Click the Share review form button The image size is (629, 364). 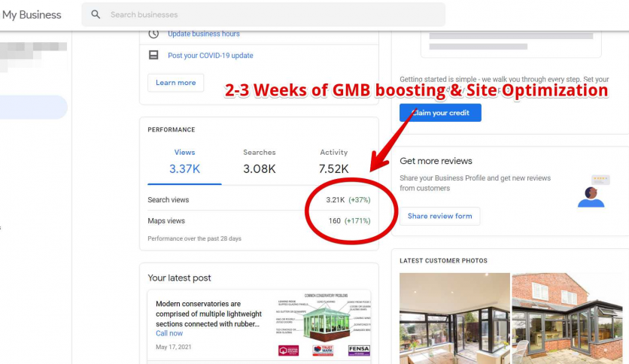pos(439,216)
